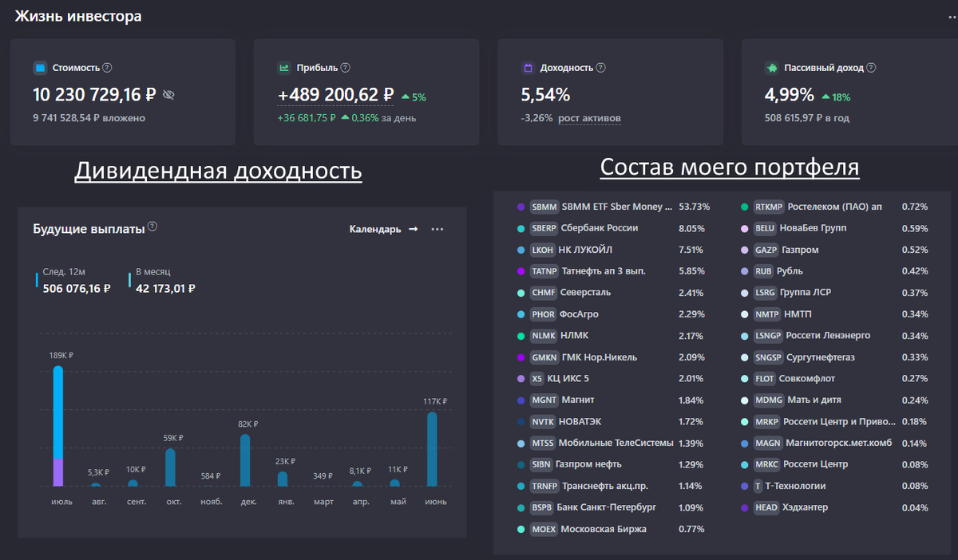The height and width of the screenshot is (560, 958).
Task: Open the help tooltip next to Будущие выплаты
Action: tap(152, 227)
